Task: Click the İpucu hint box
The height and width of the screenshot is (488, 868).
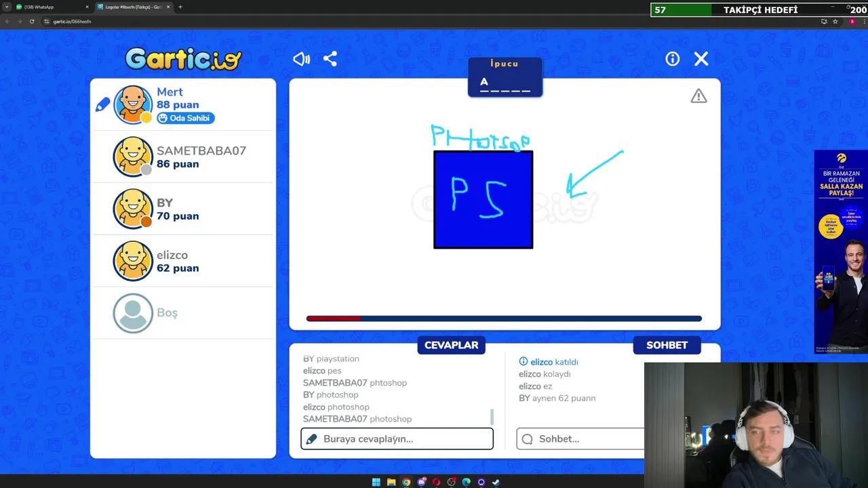Action: 505,77
